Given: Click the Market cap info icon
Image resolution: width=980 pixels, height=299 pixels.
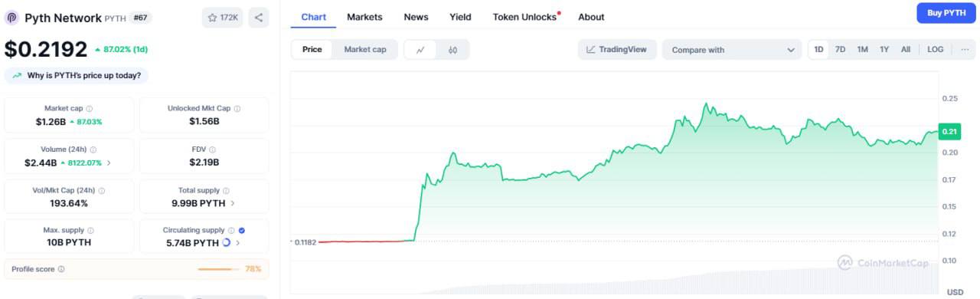Looking at the screenshot, I should (90, 109).
